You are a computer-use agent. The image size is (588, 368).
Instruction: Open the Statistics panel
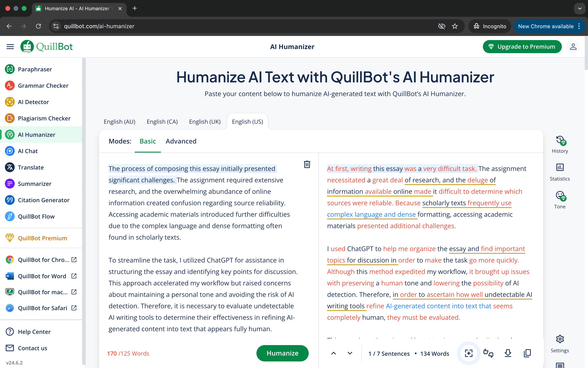560,172
